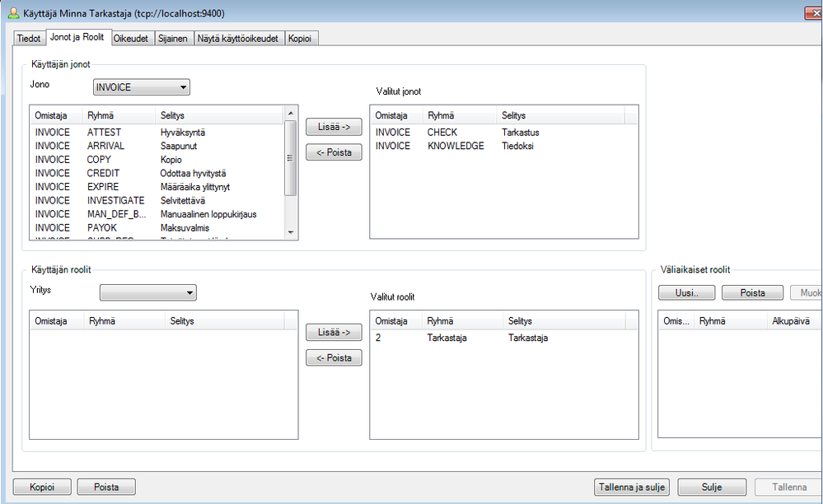Click Ryhmä header in Väliaikaiset roolit

731,321
